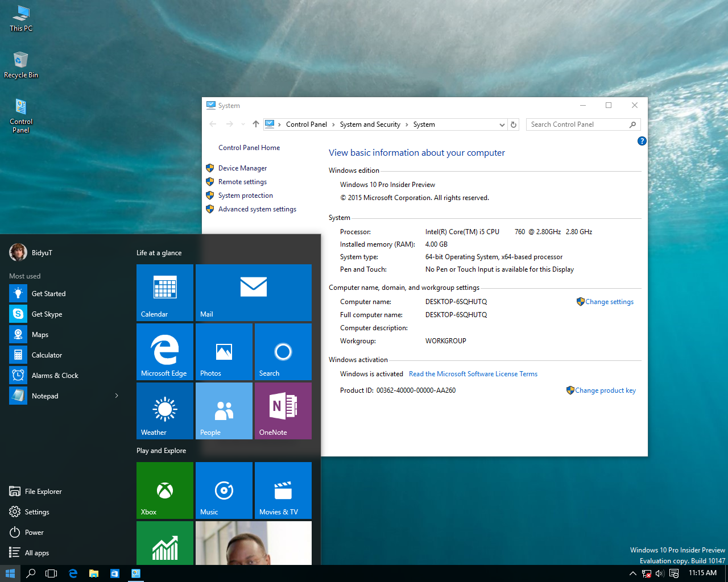
Task: Open All apps in Start menu
Action: point(36,552)
